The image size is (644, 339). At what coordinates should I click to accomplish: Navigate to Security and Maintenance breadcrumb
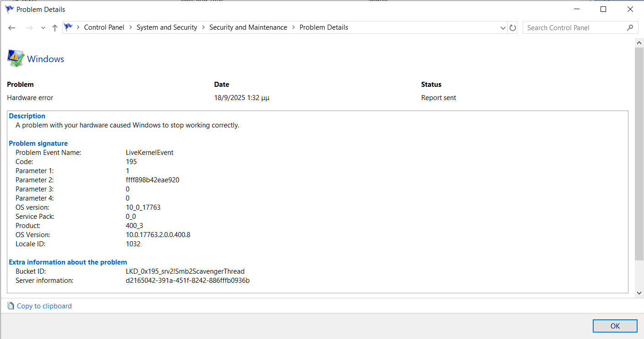click(248, 27)
